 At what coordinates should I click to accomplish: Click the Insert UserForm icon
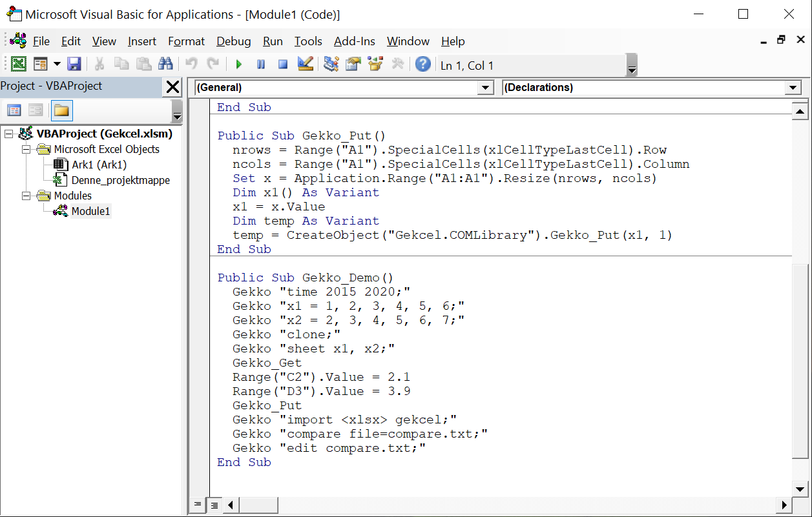click(41, 64)
